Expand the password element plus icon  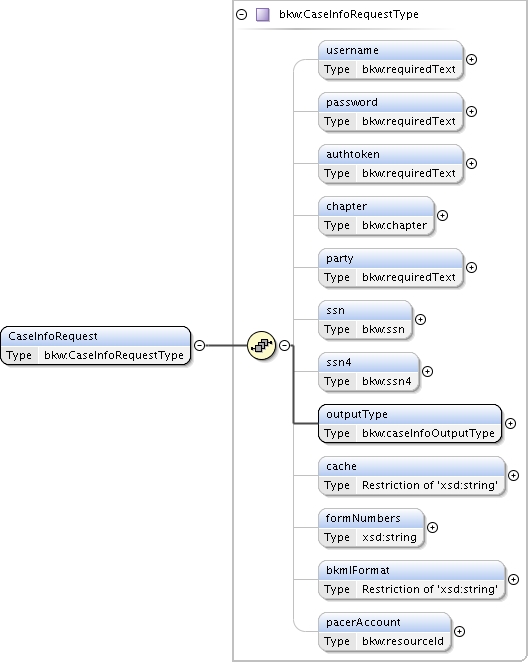(471, 112)
